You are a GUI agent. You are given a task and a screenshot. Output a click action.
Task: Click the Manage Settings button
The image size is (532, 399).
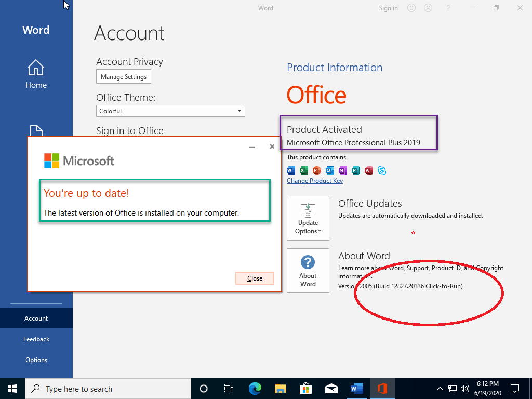click(124, 77)
